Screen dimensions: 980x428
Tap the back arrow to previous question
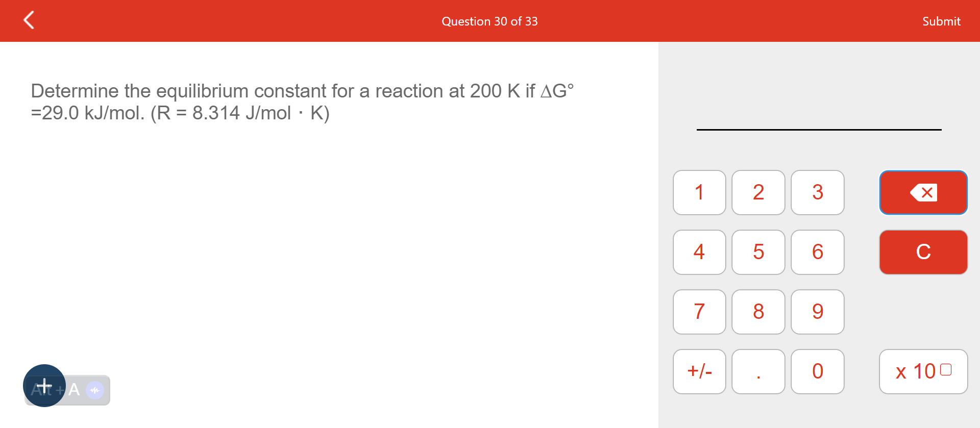29,20
